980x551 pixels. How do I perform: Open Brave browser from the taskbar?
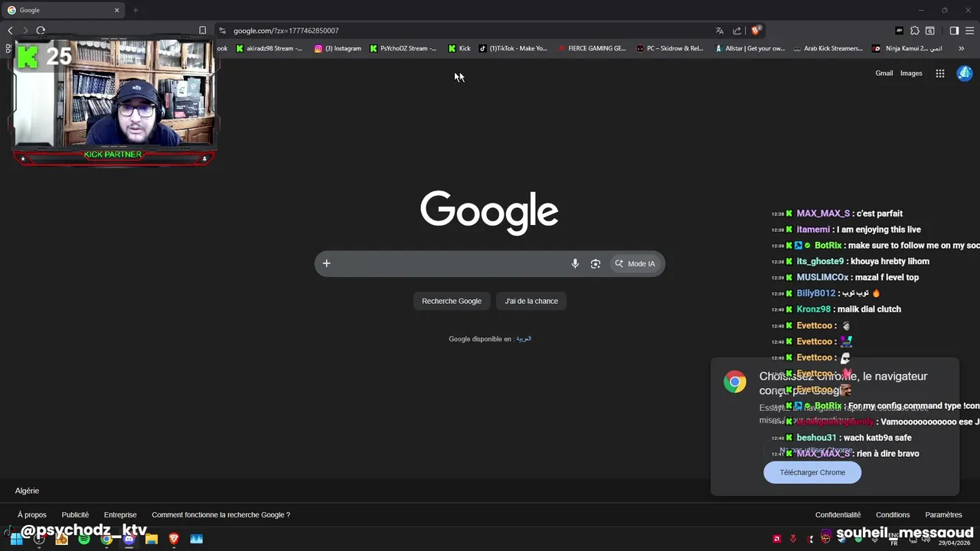pyautogui.click(x=174, y=539)
